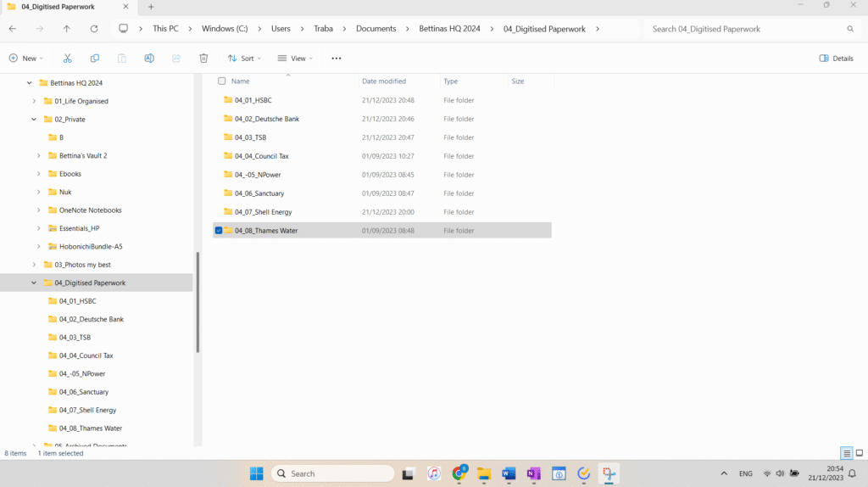Collapse the Bettinas HQ 2024 tree node
This screenshot has height=487, width=868.
point(30,83)
